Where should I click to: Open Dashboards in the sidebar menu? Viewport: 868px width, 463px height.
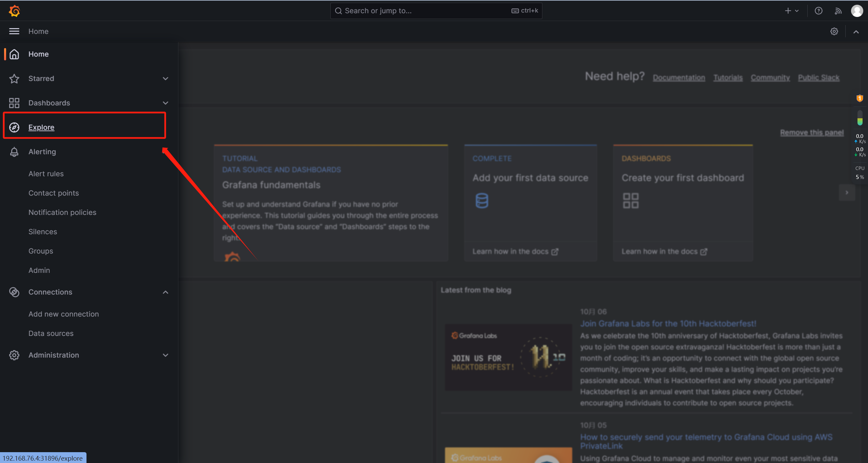click(x=49, y=103)
